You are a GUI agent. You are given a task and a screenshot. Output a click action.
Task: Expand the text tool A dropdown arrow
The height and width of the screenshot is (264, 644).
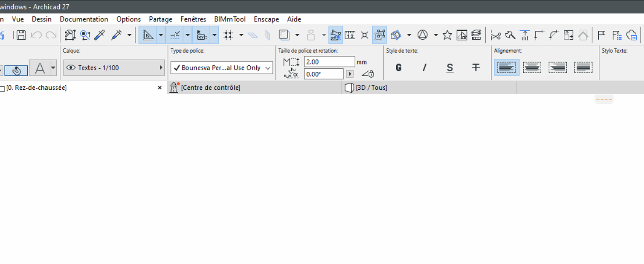tap(53, 67)
